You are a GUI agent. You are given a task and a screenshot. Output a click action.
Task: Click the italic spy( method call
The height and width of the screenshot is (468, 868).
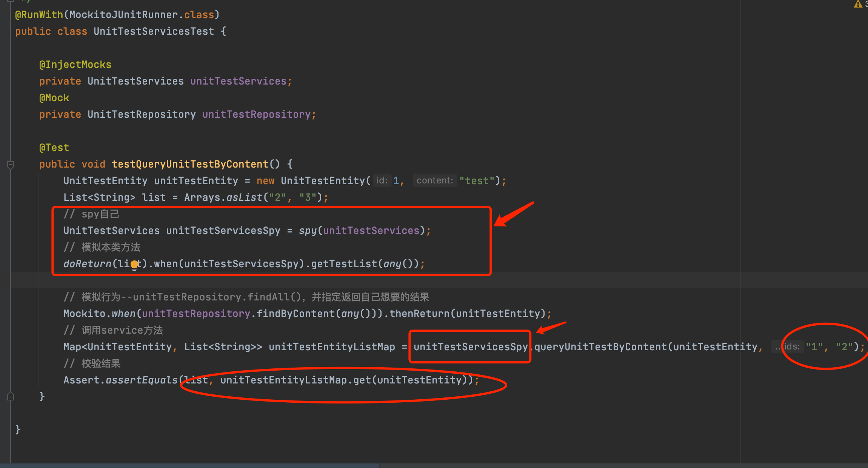[x=308, y=231]
